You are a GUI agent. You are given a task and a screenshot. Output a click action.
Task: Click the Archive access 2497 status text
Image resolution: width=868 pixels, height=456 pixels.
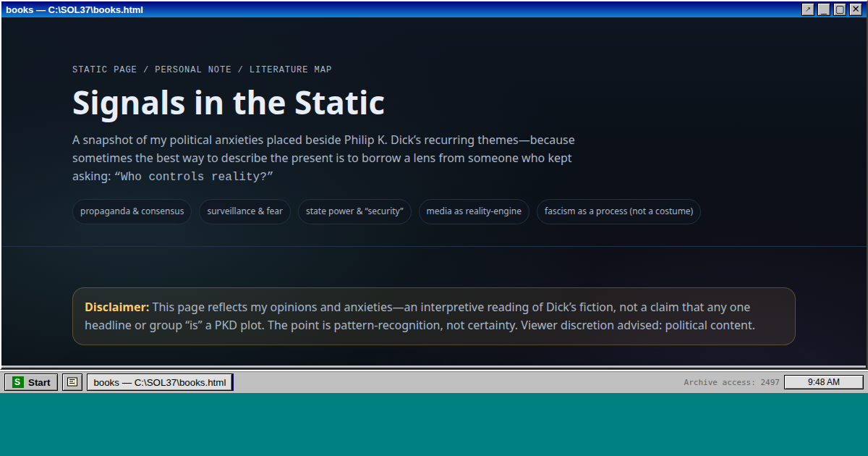(731, 382)
